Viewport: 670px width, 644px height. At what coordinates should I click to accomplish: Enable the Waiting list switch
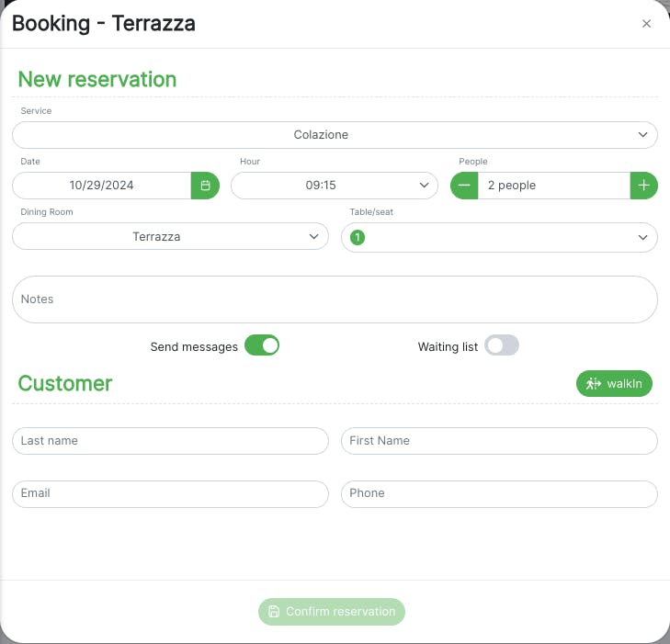point(502,345)
